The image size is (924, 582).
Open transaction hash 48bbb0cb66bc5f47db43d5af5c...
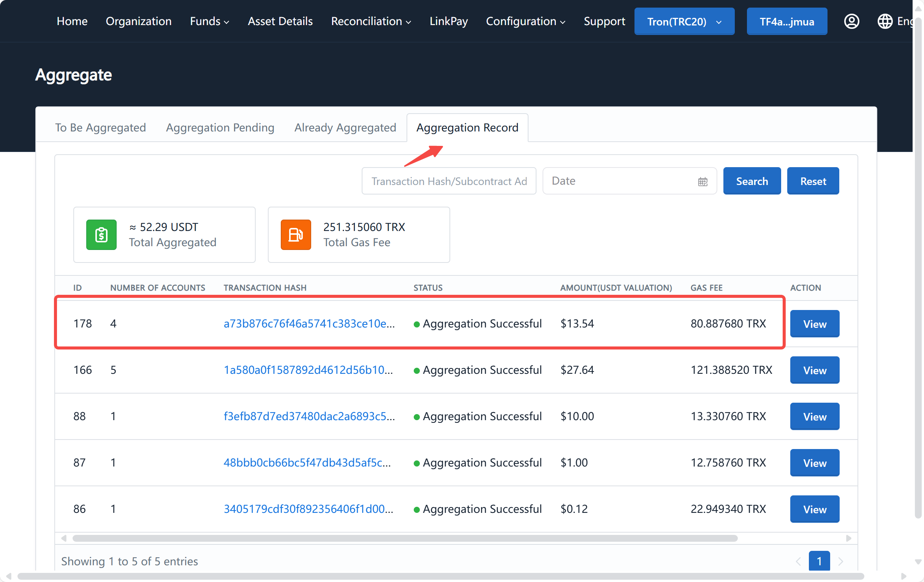click(307, 463)
